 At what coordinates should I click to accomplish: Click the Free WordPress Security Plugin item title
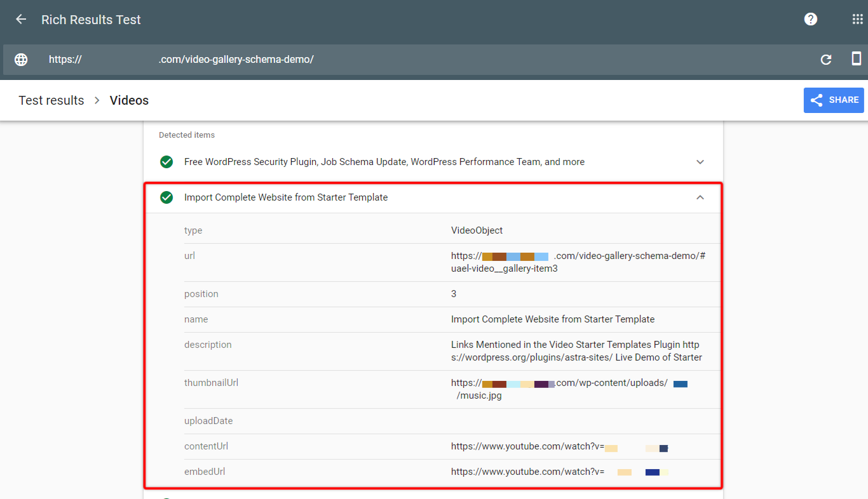(384, 162)
